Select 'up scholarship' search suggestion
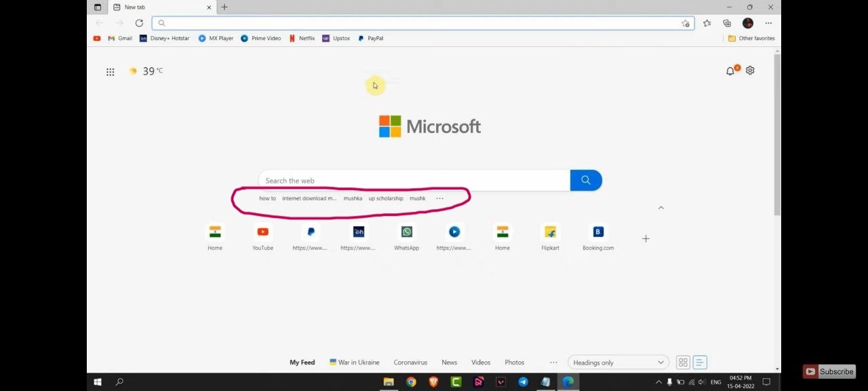This screenshot has width=868, height=391. [386, 198]
